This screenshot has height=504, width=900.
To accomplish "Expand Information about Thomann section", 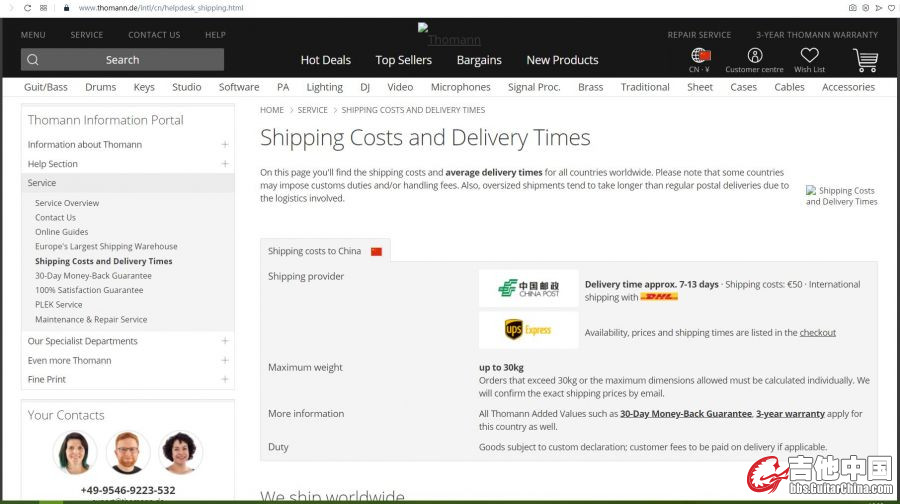I will (x=225, y=145).
